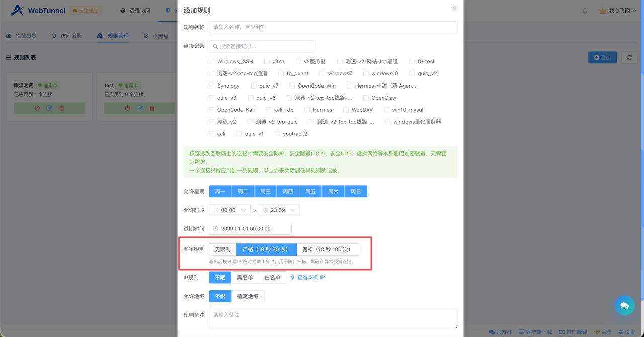Focus the 搜索连接记录 search box
The height and width of the screenshot is (337, 644).
tap(262, 46)
